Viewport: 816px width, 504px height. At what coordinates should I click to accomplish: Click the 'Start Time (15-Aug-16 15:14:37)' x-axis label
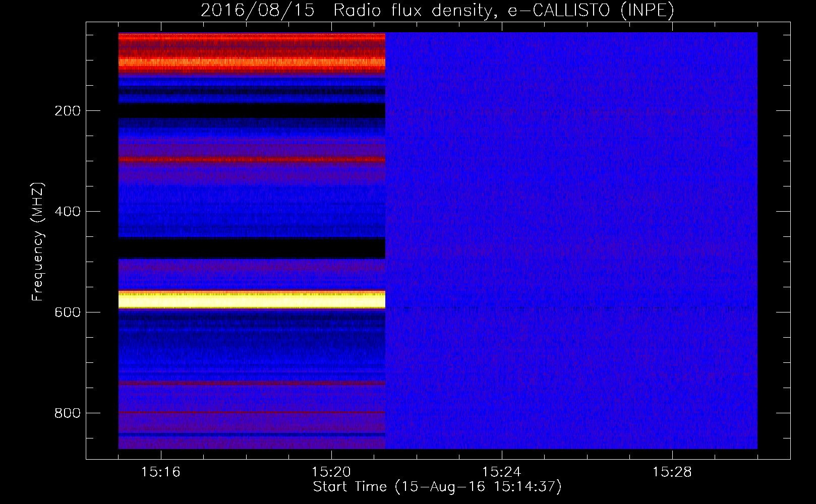(x=437, y=487)
